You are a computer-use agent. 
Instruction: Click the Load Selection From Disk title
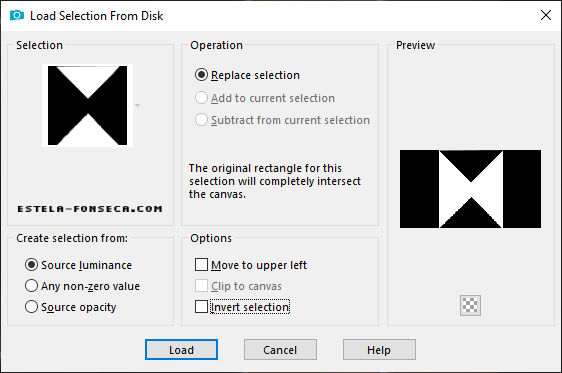point(96,16)
